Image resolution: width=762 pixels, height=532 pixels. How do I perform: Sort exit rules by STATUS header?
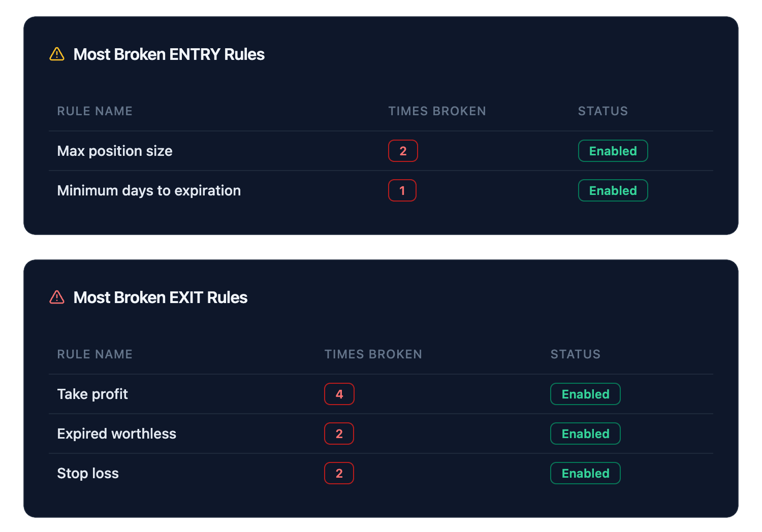pyautogui.click(x=575, y=354)
